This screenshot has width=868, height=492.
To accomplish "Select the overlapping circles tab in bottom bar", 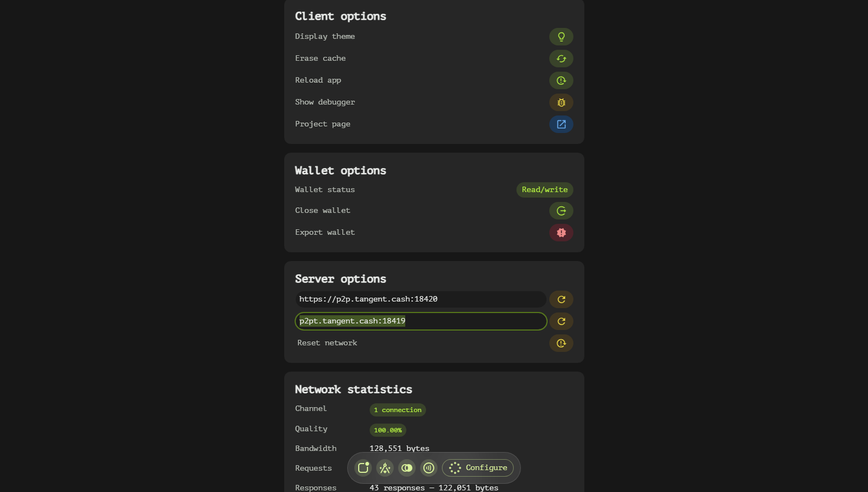I will [x=407, y=468].
